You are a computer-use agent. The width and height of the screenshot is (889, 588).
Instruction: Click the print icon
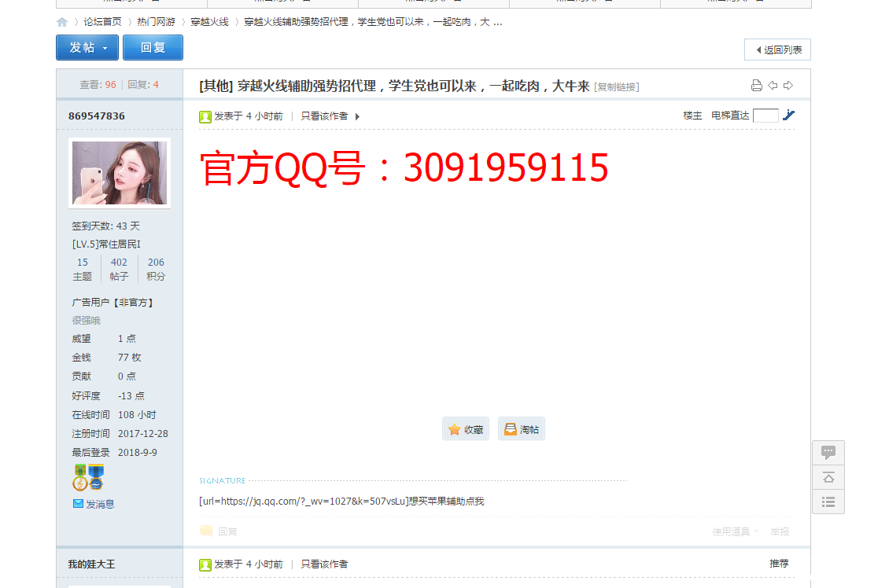pyautogui.click(x=756, y=86)
